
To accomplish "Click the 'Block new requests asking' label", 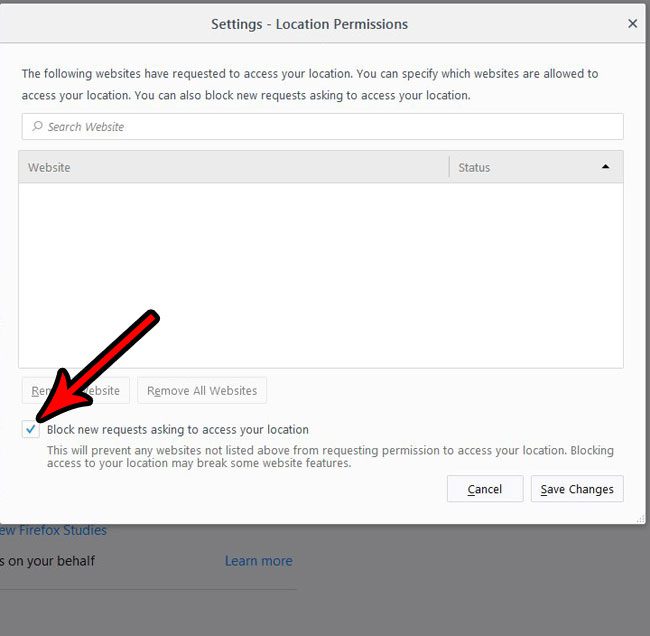I will point(178,430).
